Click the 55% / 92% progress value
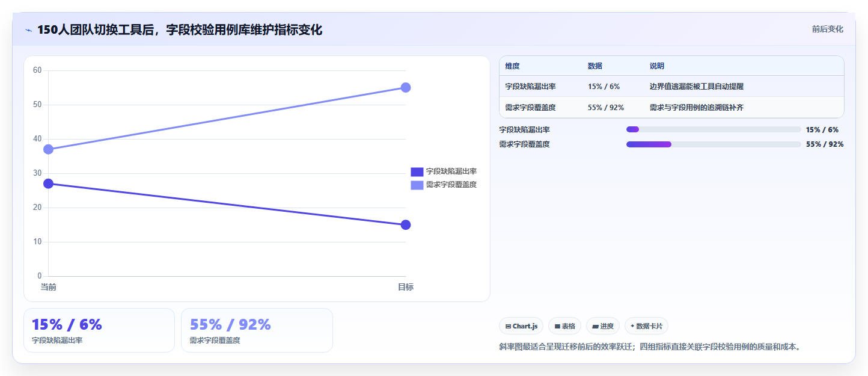The height and width of the screenshot is (376, 868). tap(825, 144)
